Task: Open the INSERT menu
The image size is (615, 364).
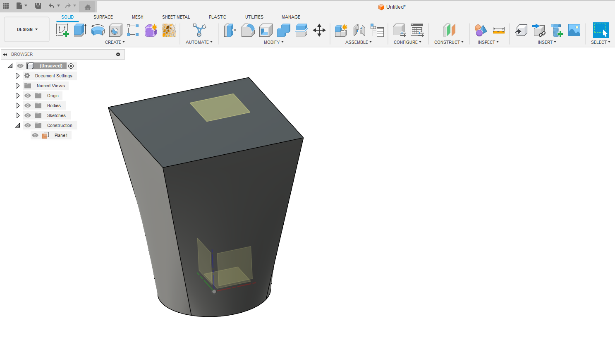Action: point(547,42)
